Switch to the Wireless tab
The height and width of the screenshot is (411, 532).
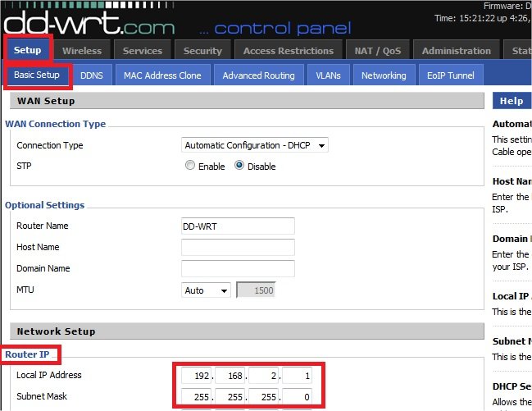[82, 51]
